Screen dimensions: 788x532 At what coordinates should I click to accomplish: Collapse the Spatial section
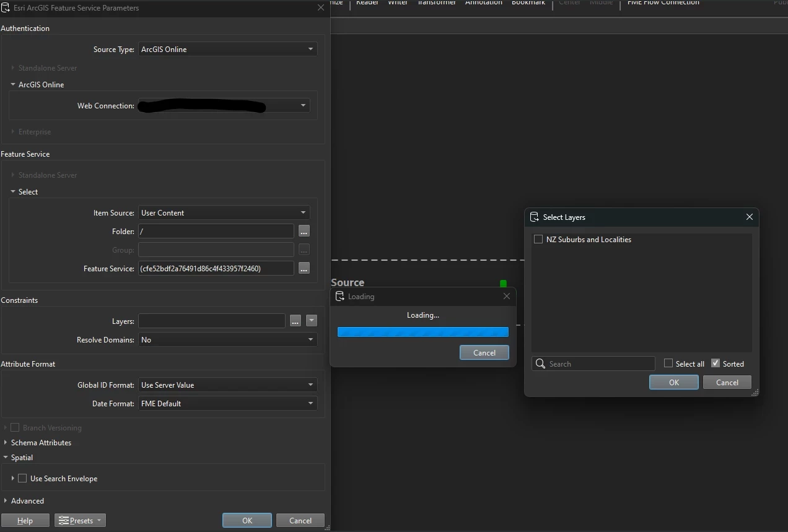point(6,457)
